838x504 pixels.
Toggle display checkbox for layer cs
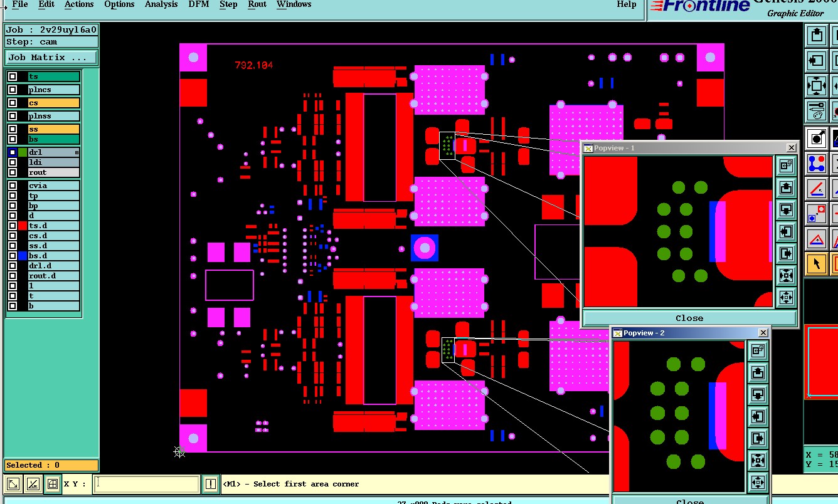(x=13, y=103)
